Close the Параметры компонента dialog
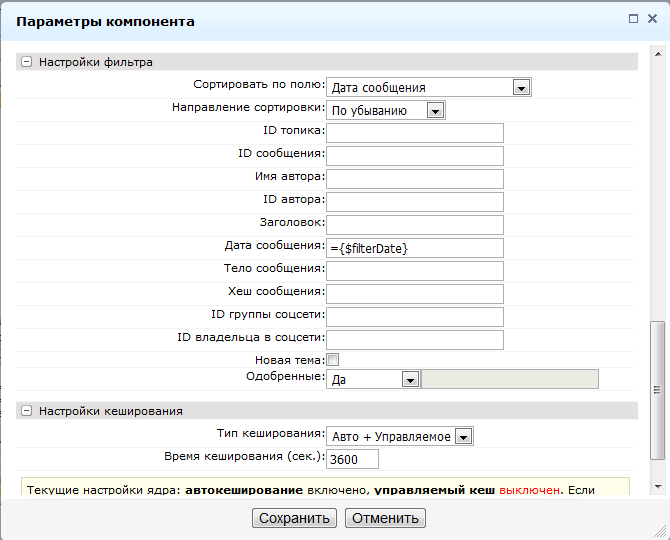The image size is (670, 540). pyautogui.click(x=652, y=19)
